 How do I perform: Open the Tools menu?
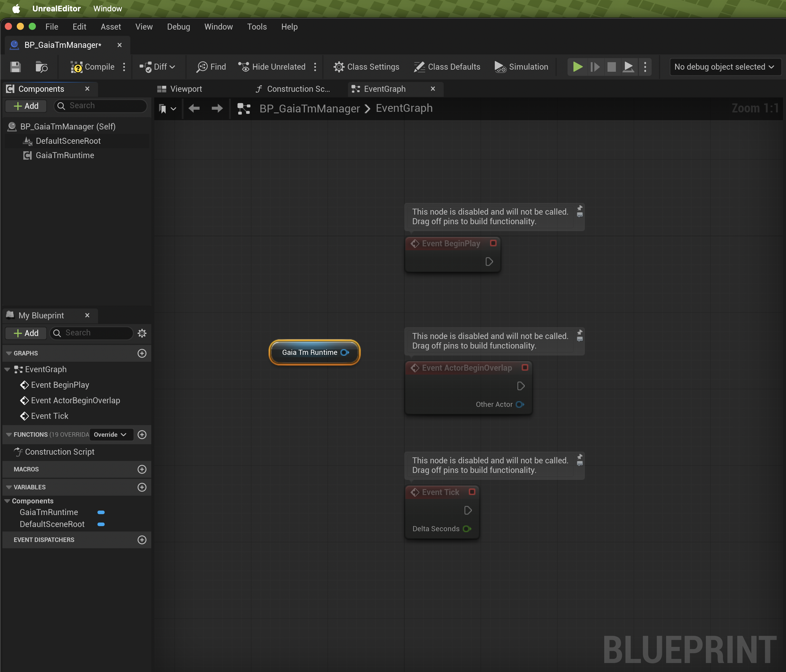point(257,27)
